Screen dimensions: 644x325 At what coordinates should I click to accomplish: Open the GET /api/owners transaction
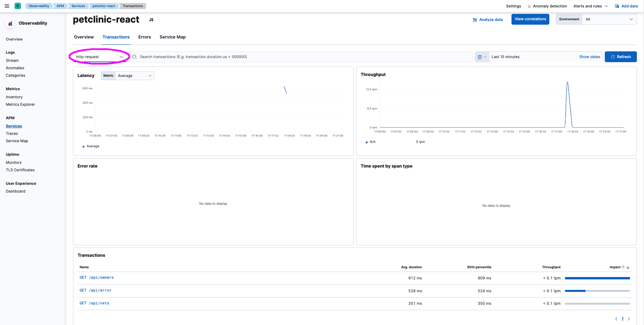coord(97,278)
